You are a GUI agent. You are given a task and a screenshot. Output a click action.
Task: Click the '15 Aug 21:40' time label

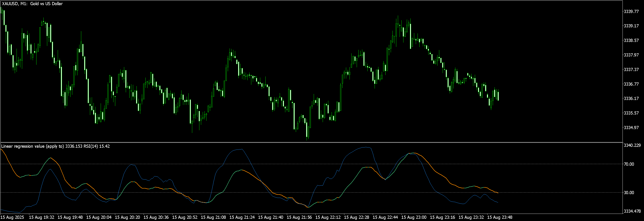(271, 217)
